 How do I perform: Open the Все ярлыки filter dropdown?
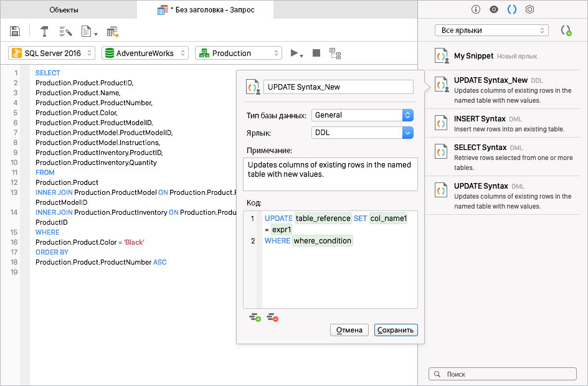tap(491, 31)
